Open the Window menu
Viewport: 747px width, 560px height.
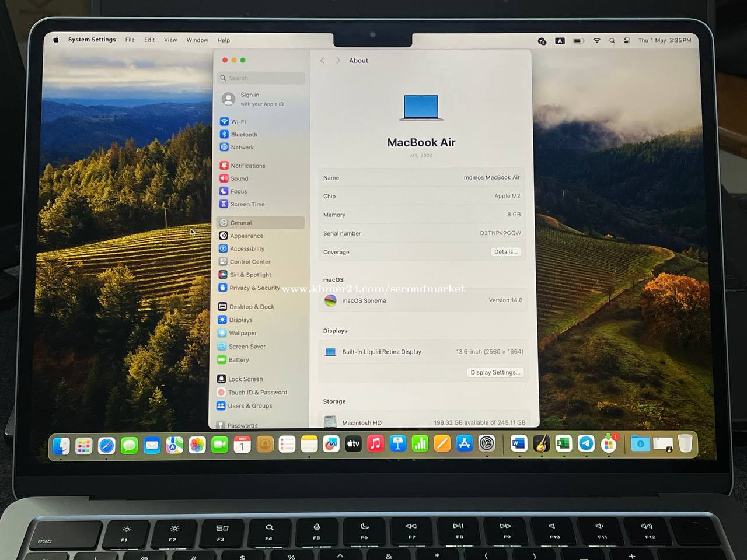click(x=197, y=40)
